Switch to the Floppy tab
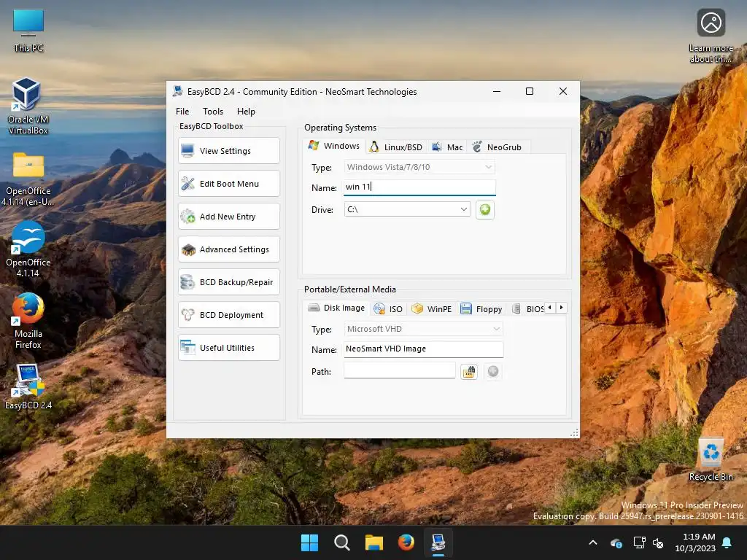The width and height of the screenshot is (747, 560). click(481, 309)
